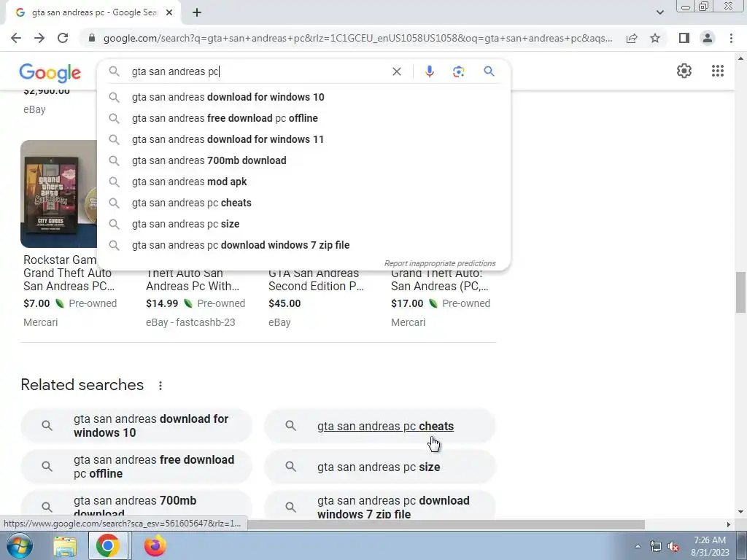The width and height of the screenshot is (747, 560).
Task: Open related search download for windows 10
Action: 136,426
